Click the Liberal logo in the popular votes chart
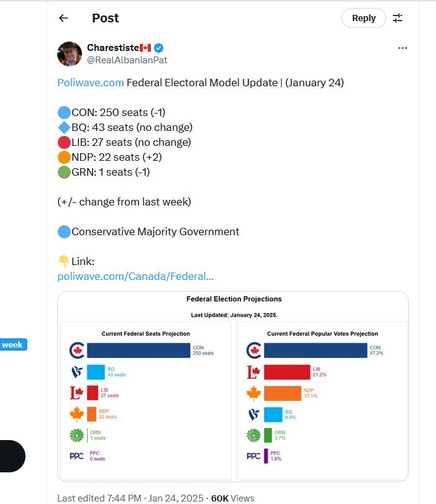The image size is (436, 504). 253,372
